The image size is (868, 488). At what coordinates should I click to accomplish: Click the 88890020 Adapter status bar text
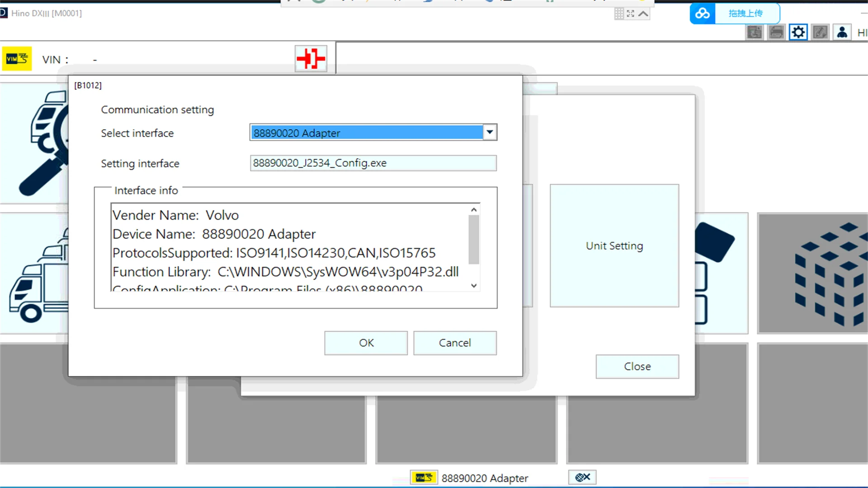point(485,478)
